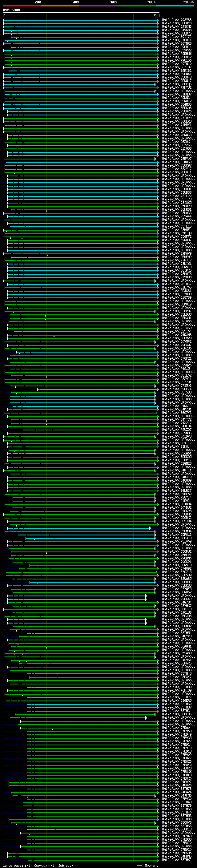Click hit label UniRef100_Q6NWC3
This screenshot has height=868, width=197.
(x=177, y=135)
